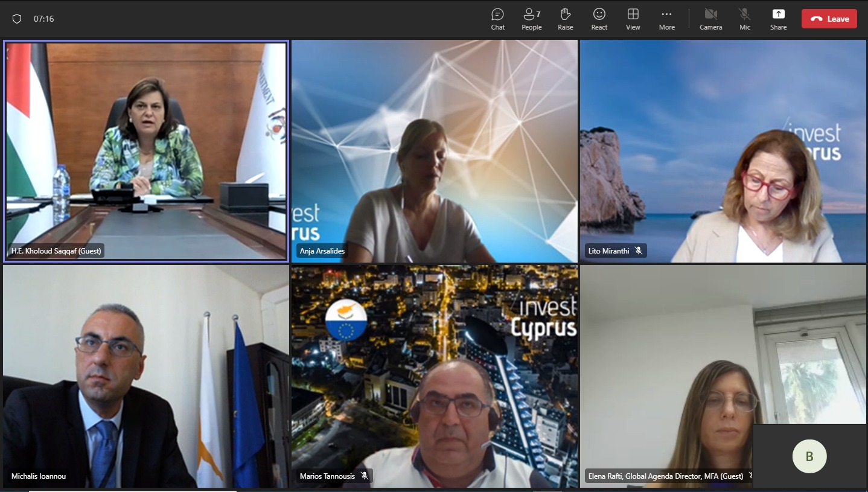Screen dimensions: 868x492
Task: Open the More options menu
Action: coord(666,19)
